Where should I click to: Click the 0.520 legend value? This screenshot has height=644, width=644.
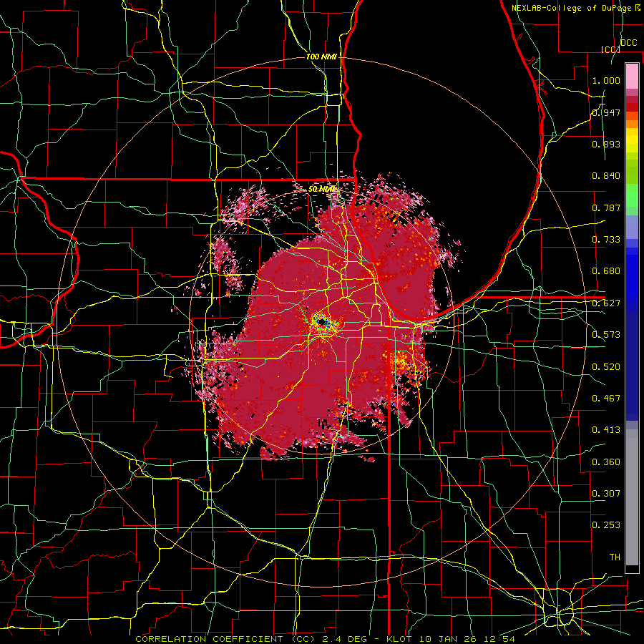coord(606,367)
